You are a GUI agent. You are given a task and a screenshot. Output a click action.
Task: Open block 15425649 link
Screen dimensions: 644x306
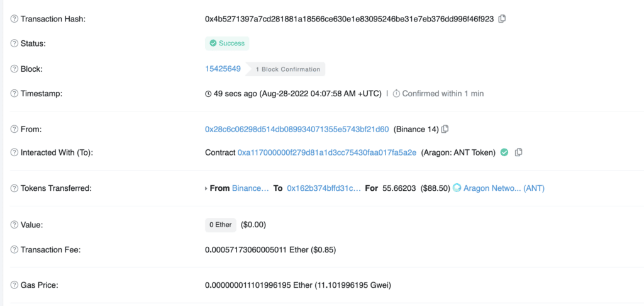223,69
